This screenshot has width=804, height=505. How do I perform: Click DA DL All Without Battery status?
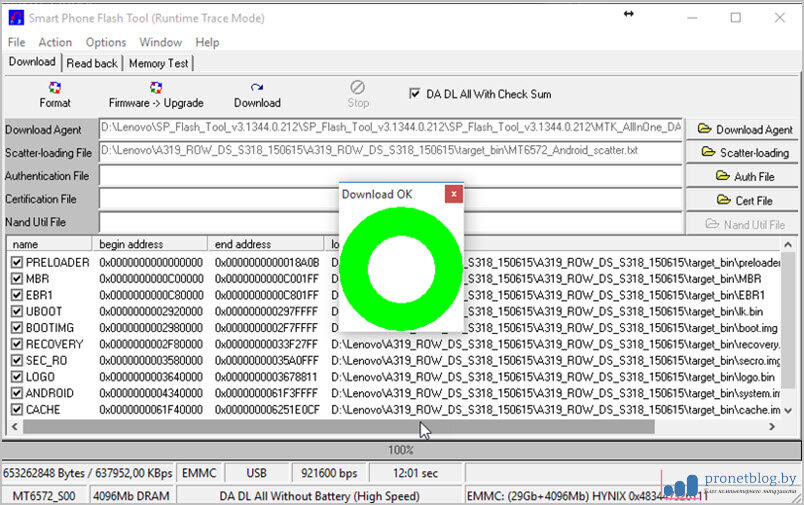pyautogui.click(x=319, y=496)
